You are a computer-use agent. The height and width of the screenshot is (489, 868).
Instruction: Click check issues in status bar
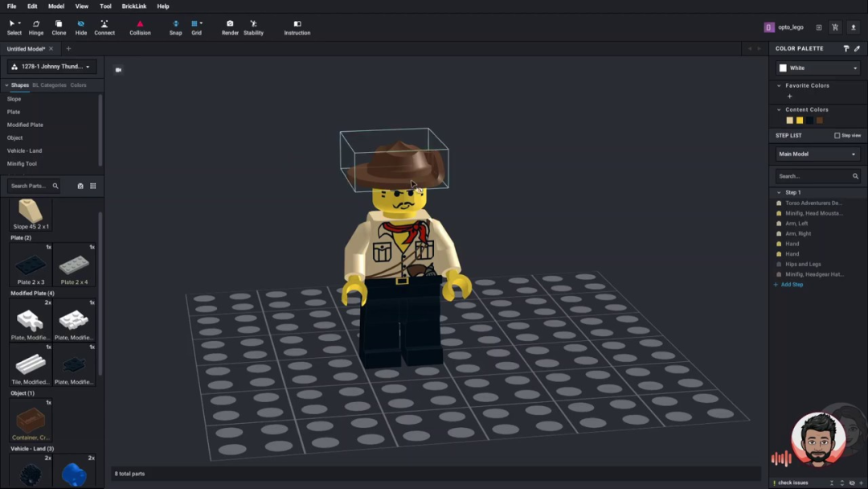[792, 483]
